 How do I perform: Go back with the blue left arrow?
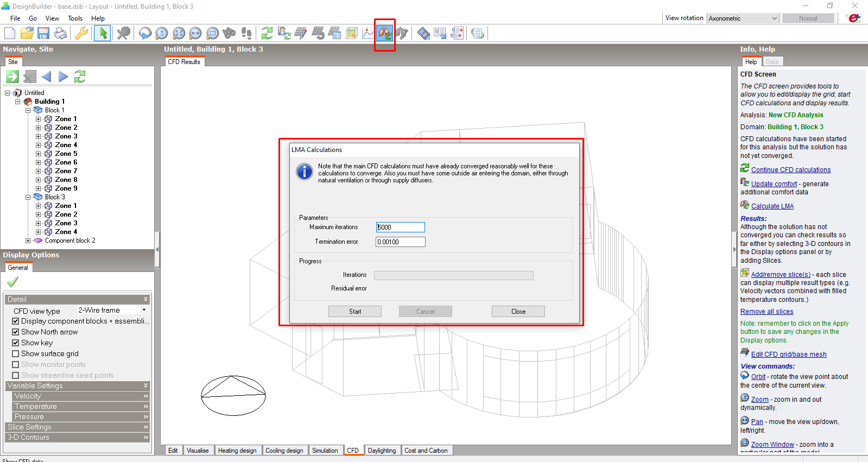pyautogui.click(x=46, y=77)
